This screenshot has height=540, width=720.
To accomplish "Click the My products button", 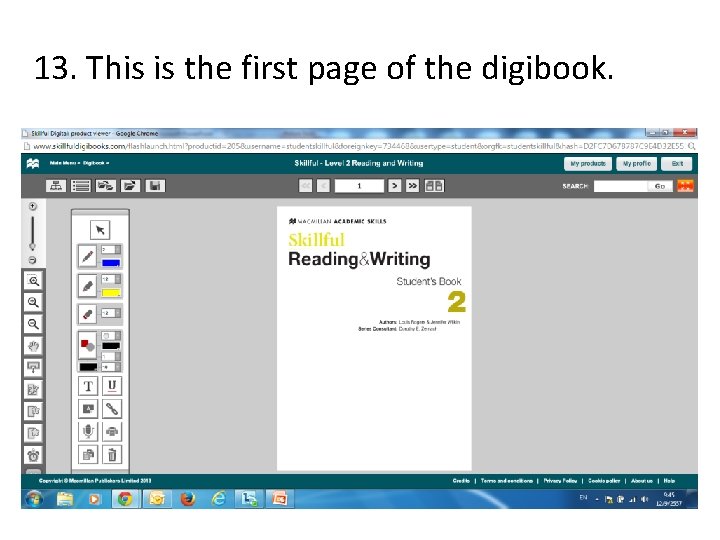I will 588,163.
